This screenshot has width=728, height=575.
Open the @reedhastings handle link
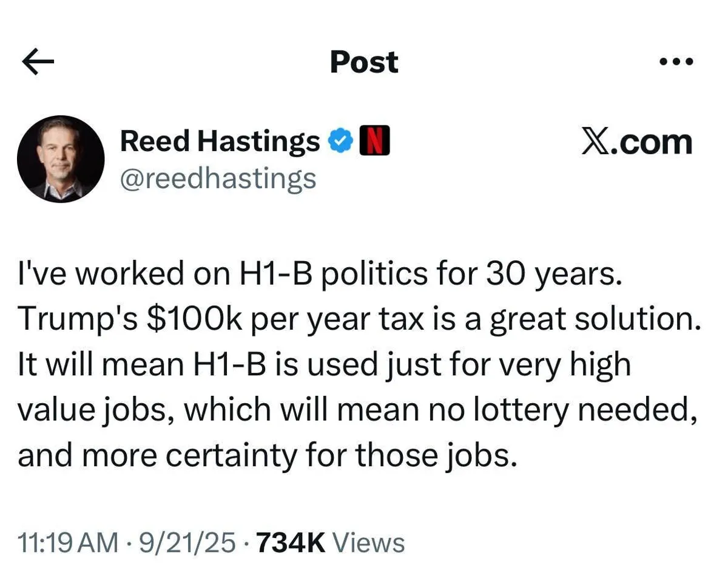click(x=218, y=179)
